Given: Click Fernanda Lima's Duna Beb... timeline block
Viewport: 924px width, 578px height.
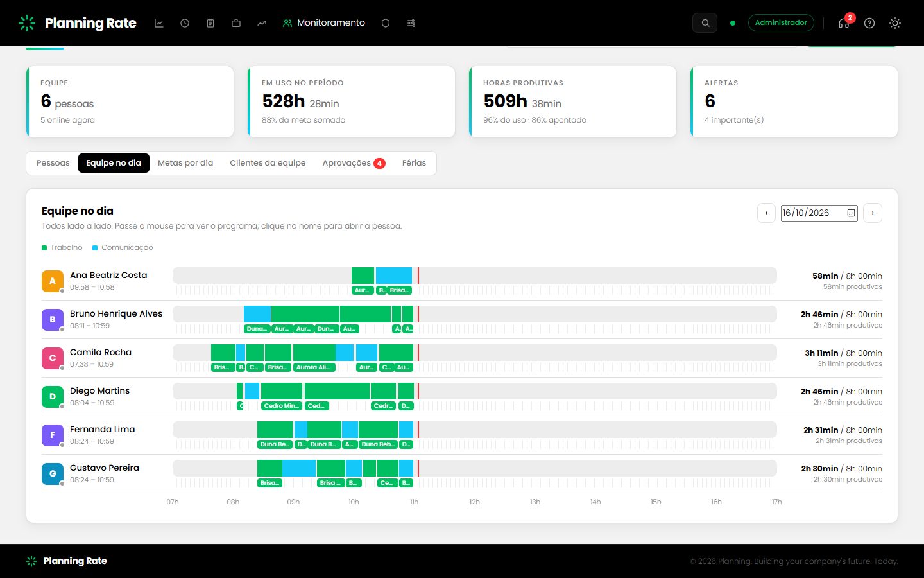Looking at the screenshot, I should click(378, 444).
